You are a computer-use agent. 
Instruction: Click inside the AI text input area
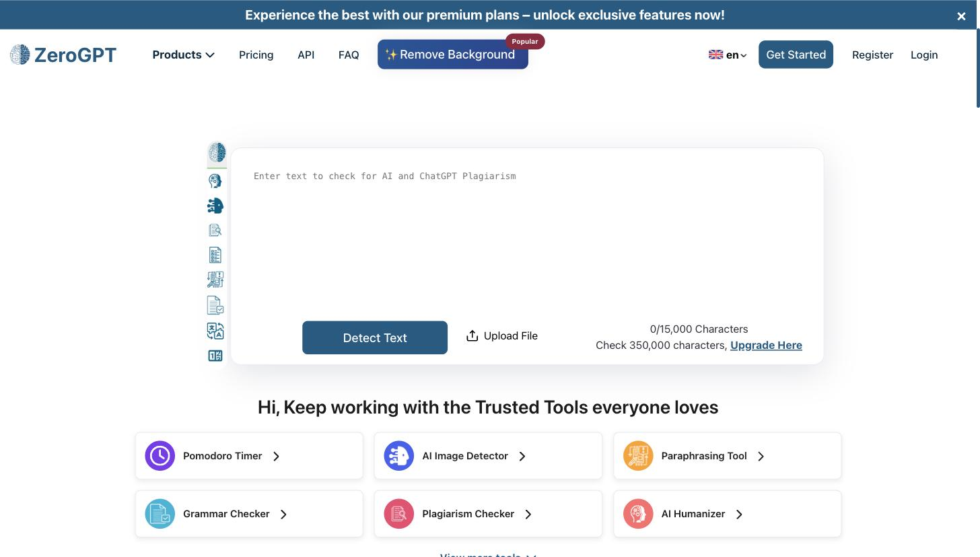coord(527,236)
